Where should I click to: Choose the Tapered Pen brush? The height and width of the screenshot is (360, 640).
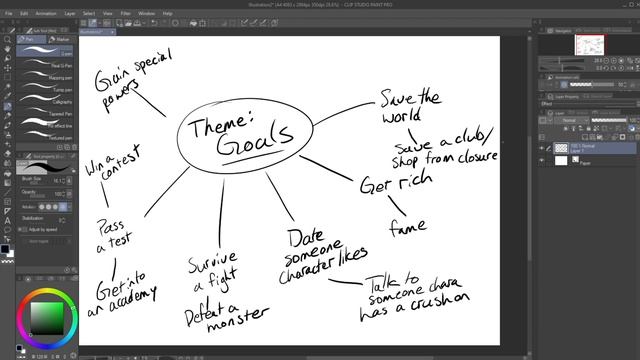coord(45,111)
